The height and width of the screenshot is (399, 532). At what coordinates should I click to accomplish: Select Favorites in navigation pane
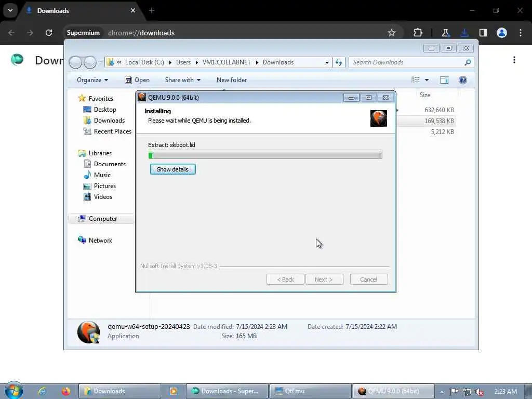click(101, 98)
